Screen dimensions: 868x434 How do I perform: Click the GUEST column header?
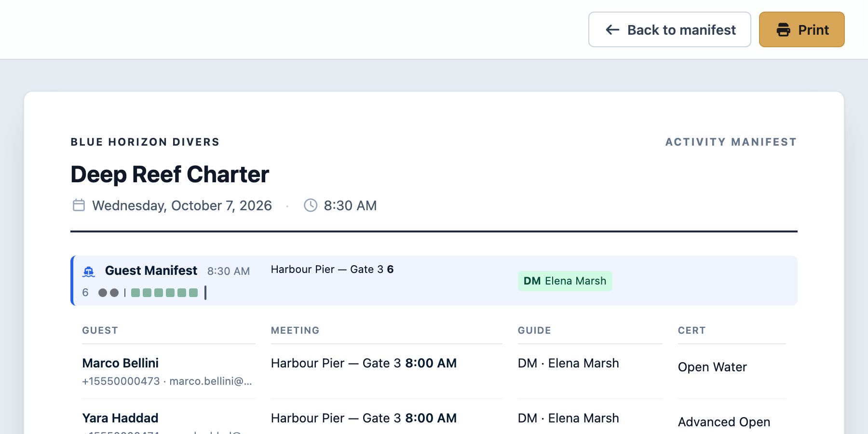[100, 330]
